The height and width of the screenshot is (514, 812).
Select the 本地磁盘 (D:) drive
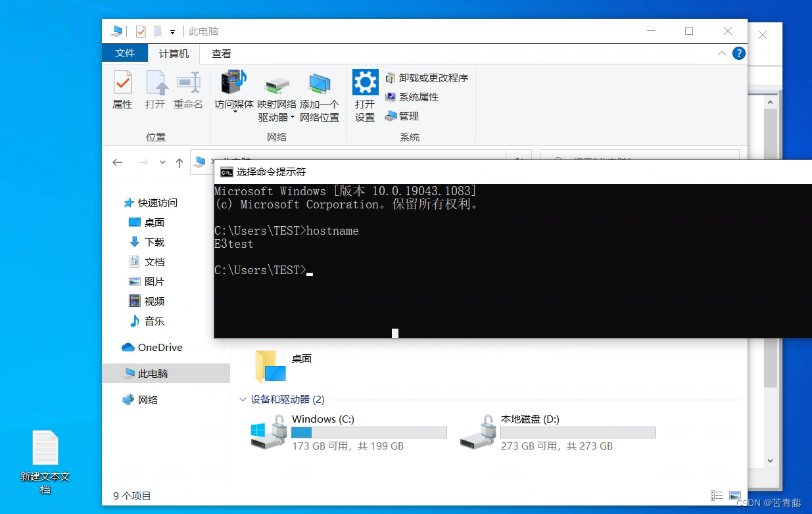tap(558, 432)
